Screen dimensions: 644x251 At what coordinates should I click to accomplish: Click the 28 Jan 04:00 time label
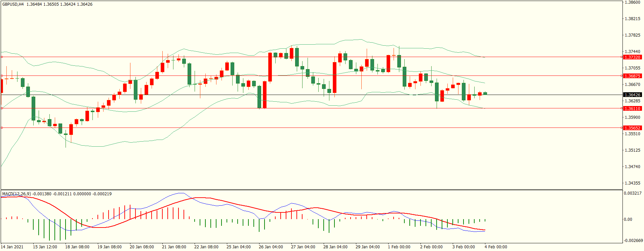(x=335, y=247)
